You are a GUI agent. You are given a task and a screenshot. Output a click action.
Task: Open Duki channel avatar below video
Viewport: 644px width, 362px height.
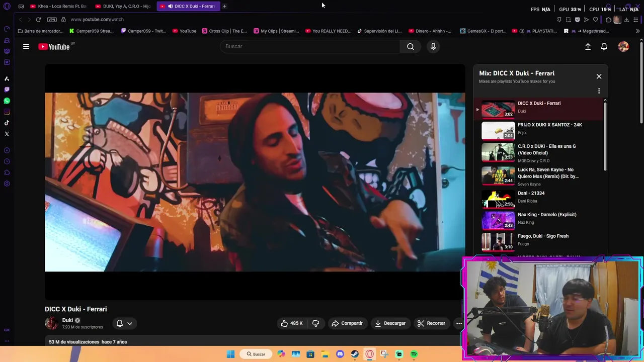point(51,323)
